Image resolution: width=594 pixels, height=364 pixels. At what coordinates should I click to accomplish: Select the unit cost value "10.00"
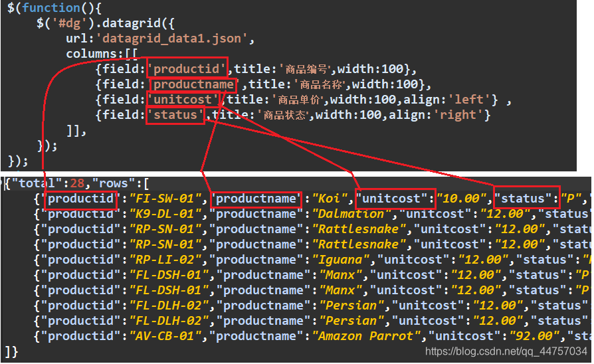pos(461,199)
